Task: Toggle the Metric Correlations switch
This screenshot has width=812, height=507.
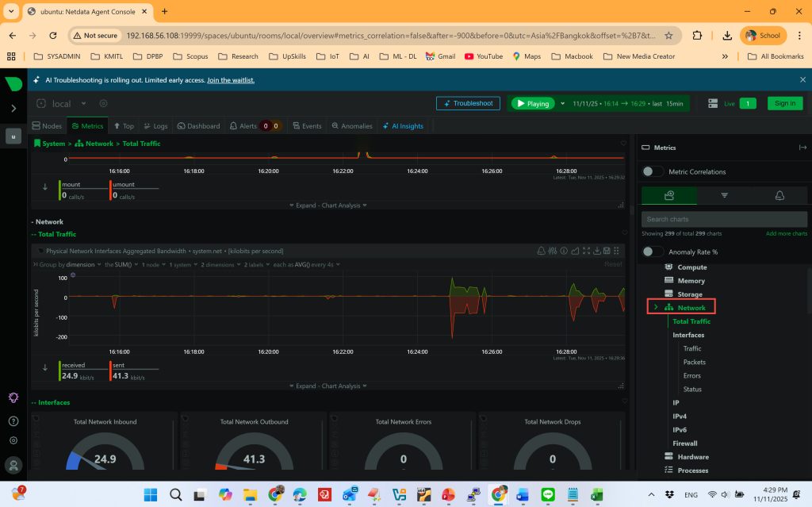Action: point(653,171)
